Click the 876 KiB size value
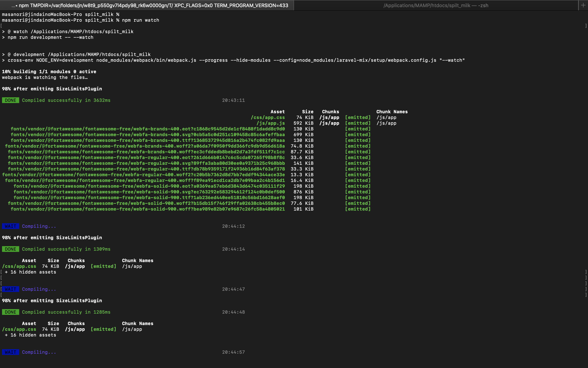The height and width of the screenshot is (368, 588). tap(303, 192)
